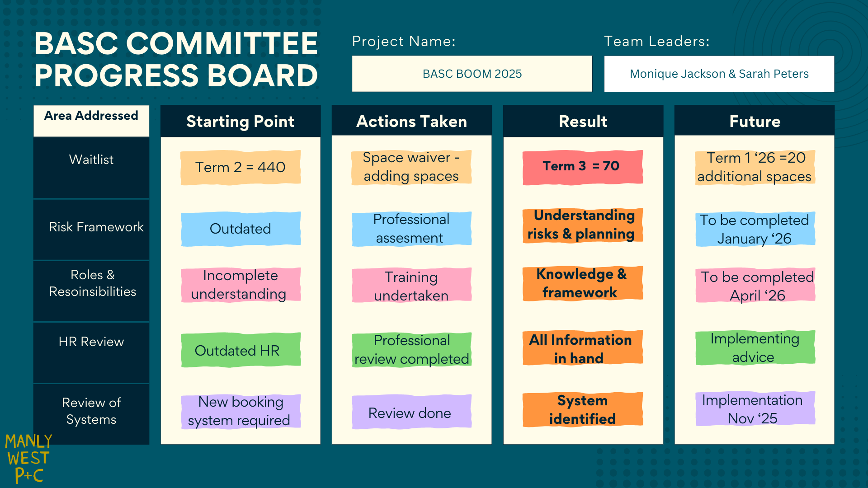
Task: Click the Manly West P+C logo
Action: [x=28, y=458]
